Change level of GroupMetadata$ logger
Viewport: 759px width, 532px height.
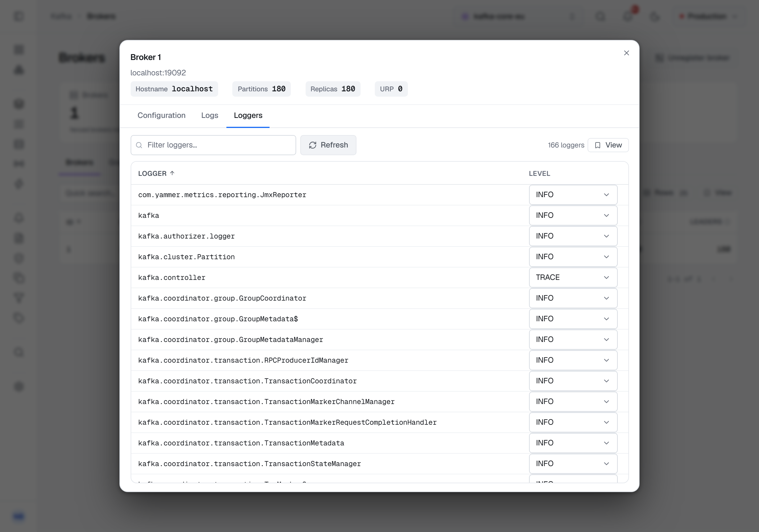pyautogui.click(x=573, y=319)
